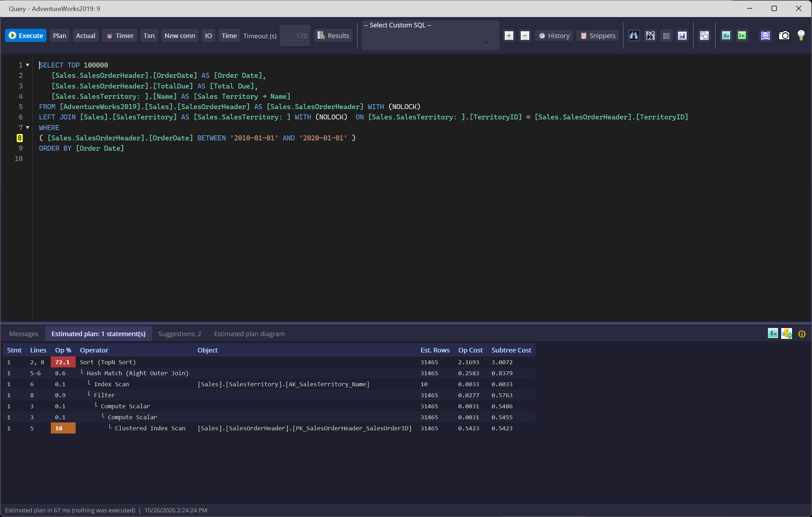Click the minus button beside custom SQL dropdown

tap(525, 36)
